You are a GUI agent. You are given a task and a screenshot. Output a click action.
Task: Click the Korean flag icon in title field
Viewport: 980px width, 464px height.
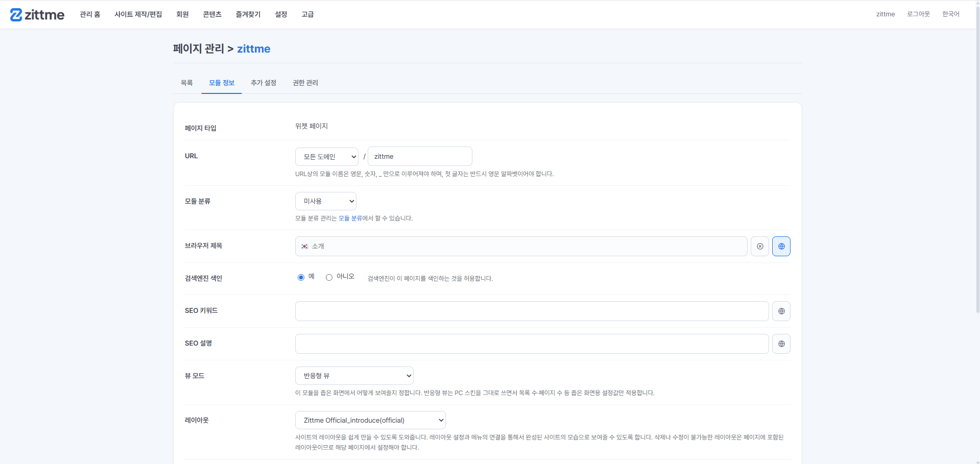coord(305,247)
